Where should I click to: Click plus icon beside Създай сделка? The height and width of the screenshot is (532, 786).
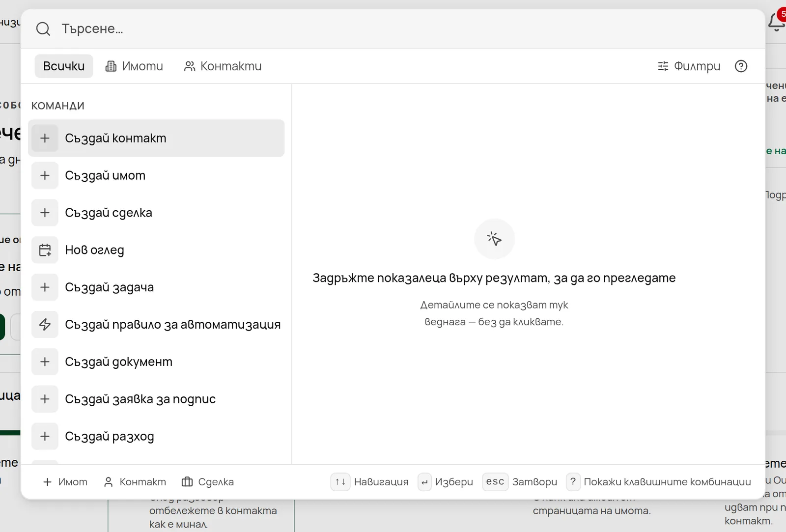tap(45, 213)
